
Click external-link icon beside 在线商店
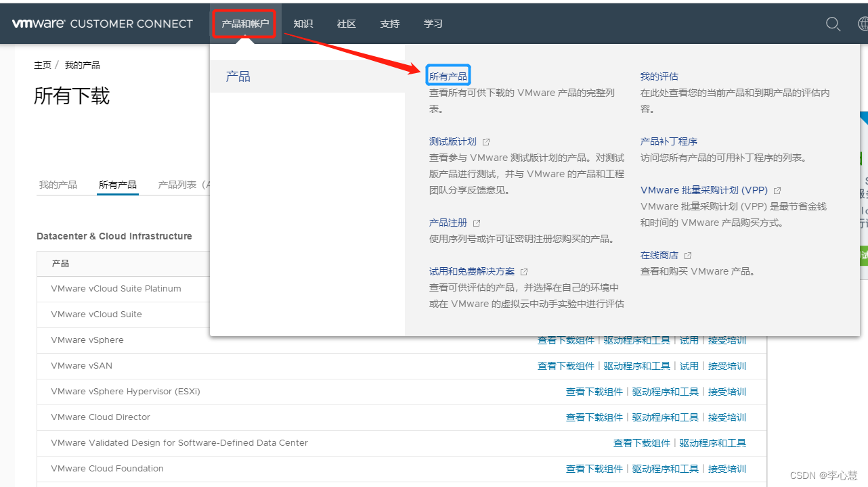coord(688,256)
